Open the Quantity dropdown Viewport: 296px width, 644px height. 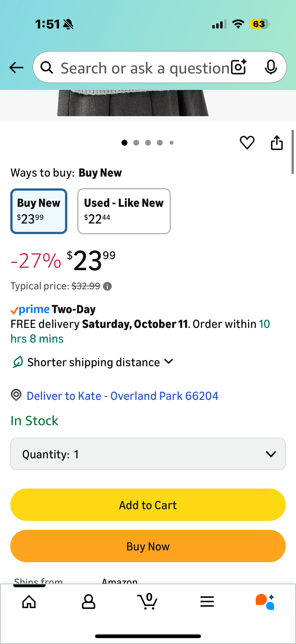[148, 454]
